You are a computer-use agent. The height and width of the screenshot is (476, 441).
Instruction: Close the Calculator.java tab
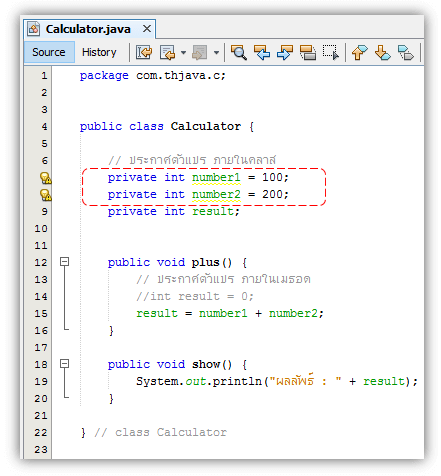(x=147, y=29)
